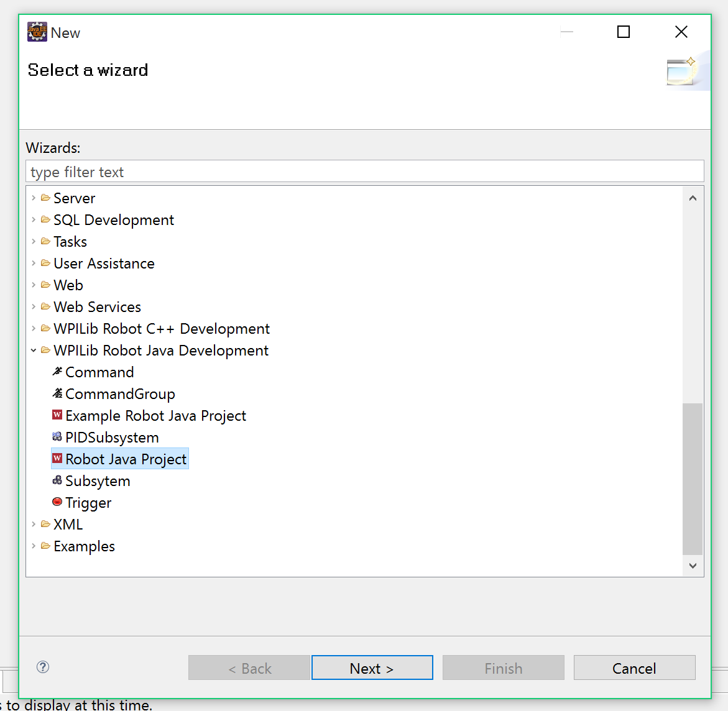This screenshot has height=711, width=728.
Task: Cancel the wizard dialog
Action: click(x=634, y=667)
